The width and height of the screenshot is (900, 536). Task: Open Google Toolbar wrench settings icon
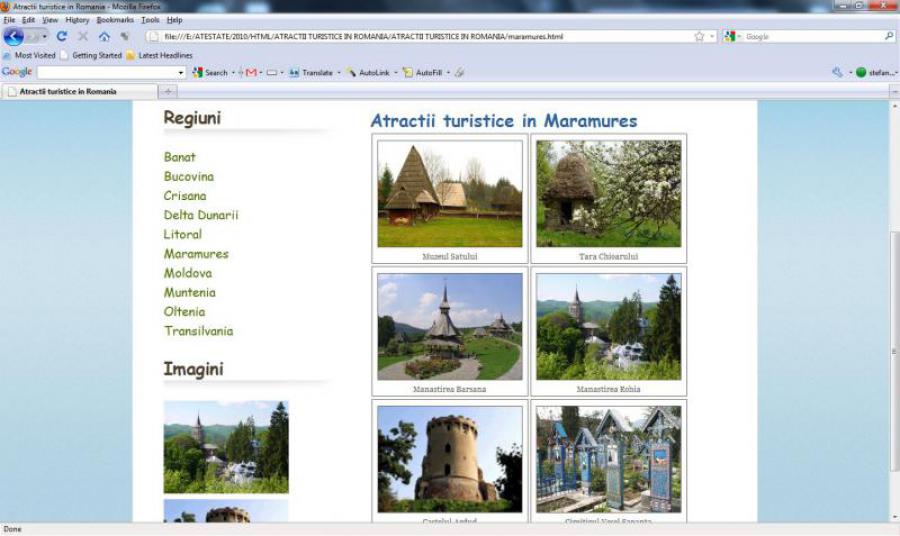(x=837, y=72)
